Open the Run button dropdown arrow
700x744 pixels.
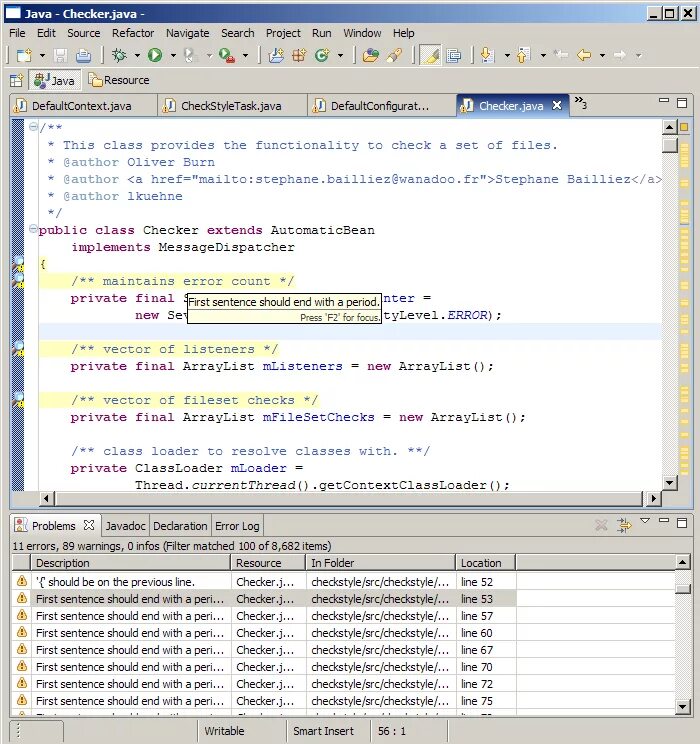[173, 56]
